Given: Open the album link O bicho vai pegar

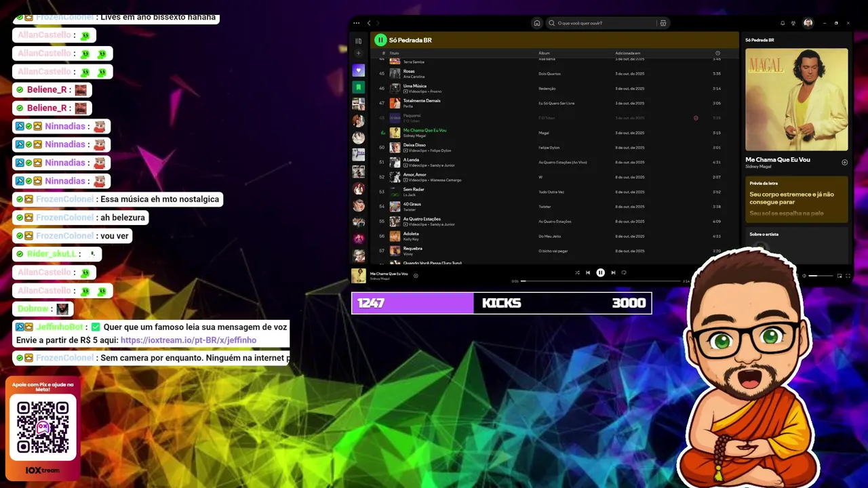Looking at the screenshot, I should tap(553, 251).
